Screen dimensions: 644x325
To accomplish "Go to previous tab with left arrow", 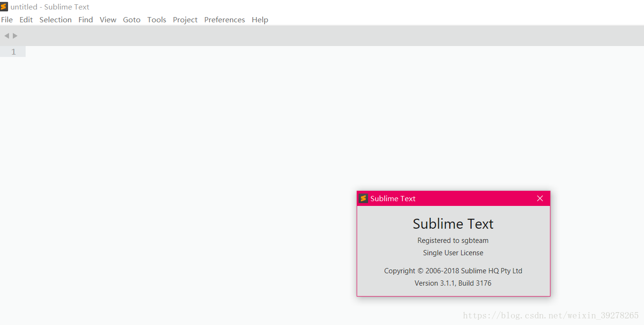I will coord(7,36).
